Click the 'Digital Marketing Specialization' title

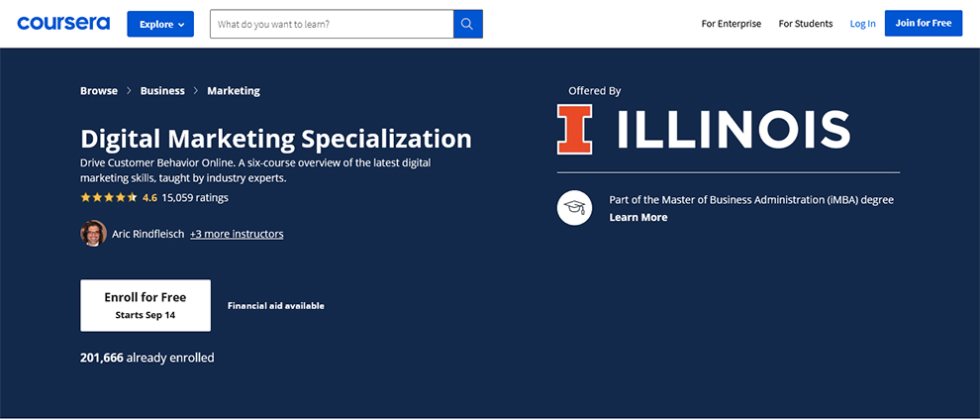(x=276, y=138)
